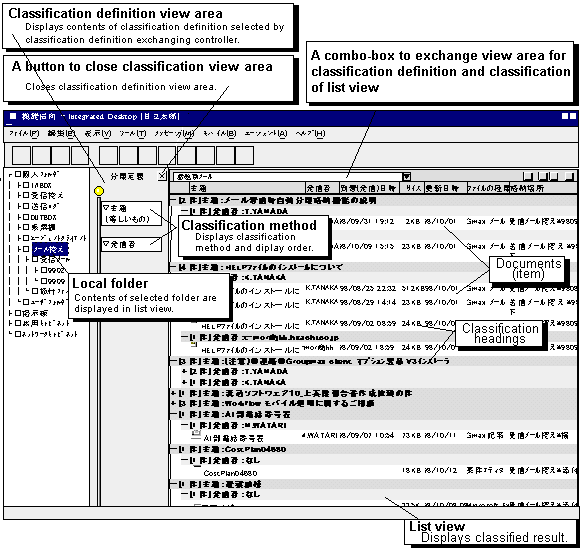Open the edit menu marked (E)

point(61,134)
